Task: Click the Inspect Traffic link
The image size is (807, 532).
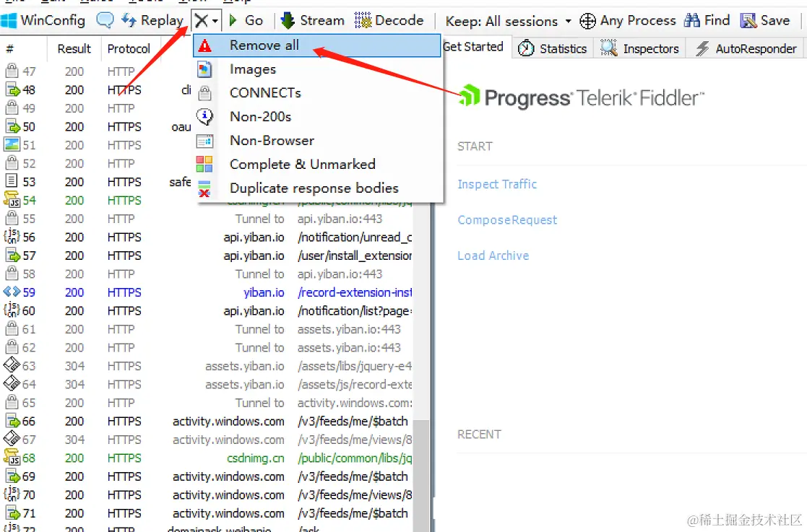Action: 497,184
